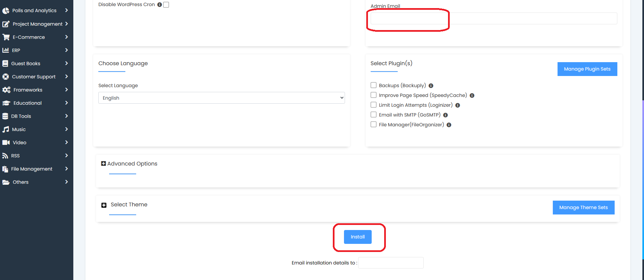Viewport: 644px width, 280px height.
Task: Click Manage Theme Sets button
Action: pos(584,207)
